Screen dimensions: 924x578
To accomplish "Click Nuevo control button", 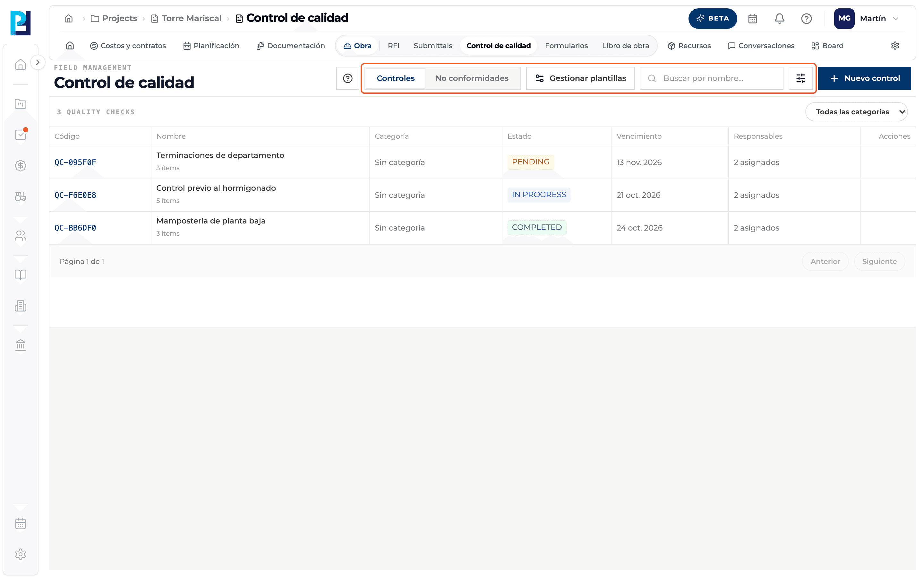I will pos(864,78).
